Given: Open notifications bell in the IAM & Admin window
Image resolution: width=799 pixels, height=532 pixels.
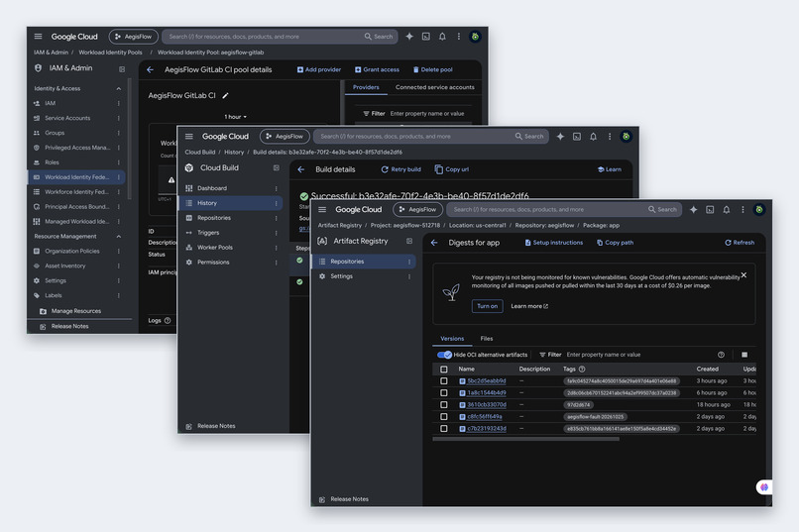Looking at the screenshot, I should (x=442, y=36).
